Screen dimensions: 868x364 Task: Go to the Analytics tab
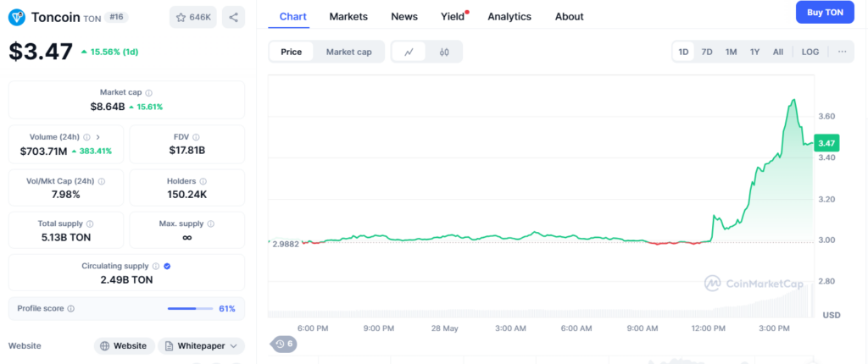coord(509,17)
